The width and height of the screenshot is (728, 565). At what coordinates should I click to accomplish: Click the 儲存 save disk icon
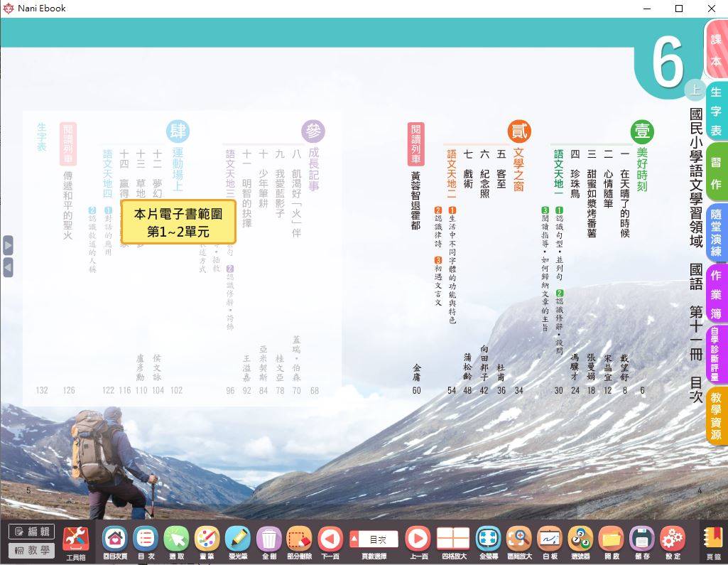pyautogui.click(x=642, y=542)
